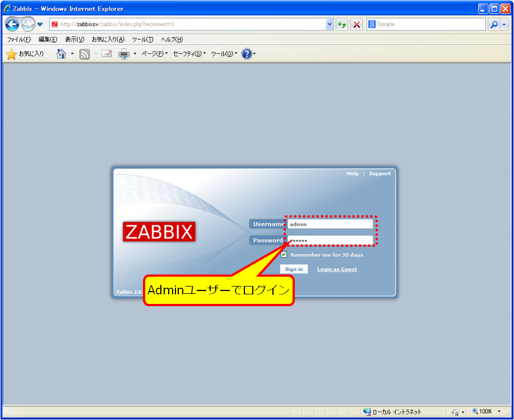Click the green Refresh page icon
Viewport: 514px width, 420px height.
point(342,24)
